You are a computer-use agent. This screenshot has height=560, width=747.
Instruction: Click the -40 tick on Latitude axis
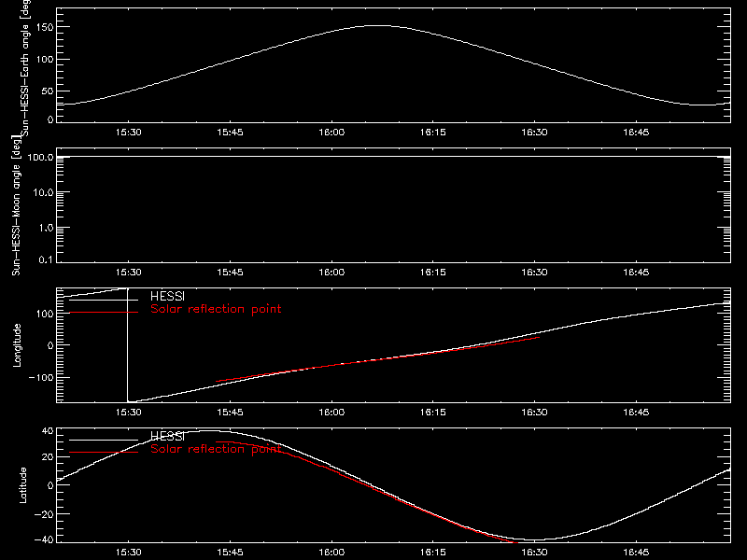tap(44, 539)
